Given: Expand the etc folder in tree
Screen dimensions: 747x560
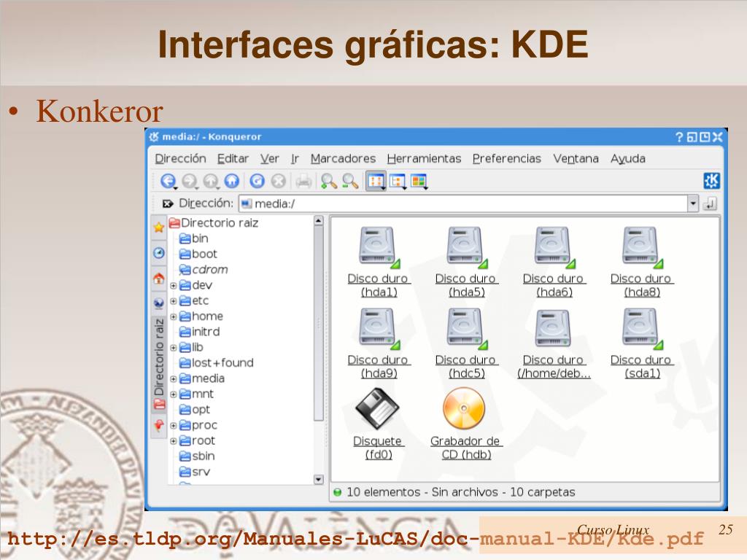Looking at the screenshot, I should coord(174,301).
